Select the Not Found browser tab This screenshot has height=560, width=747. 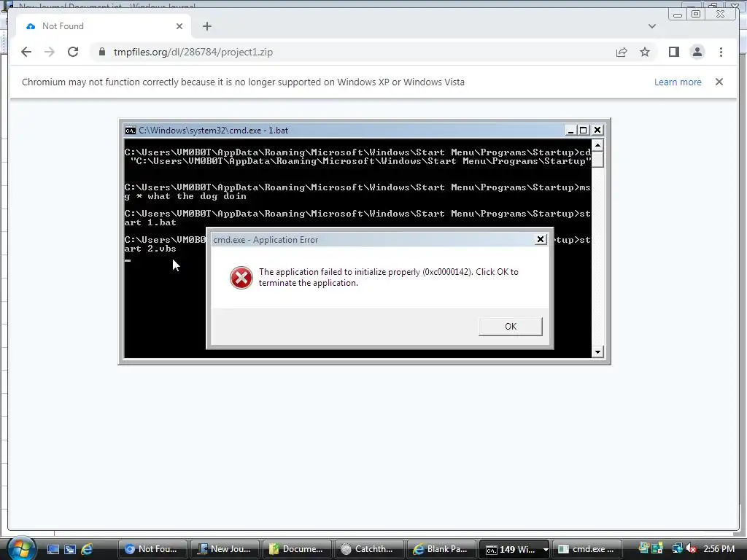104,26
